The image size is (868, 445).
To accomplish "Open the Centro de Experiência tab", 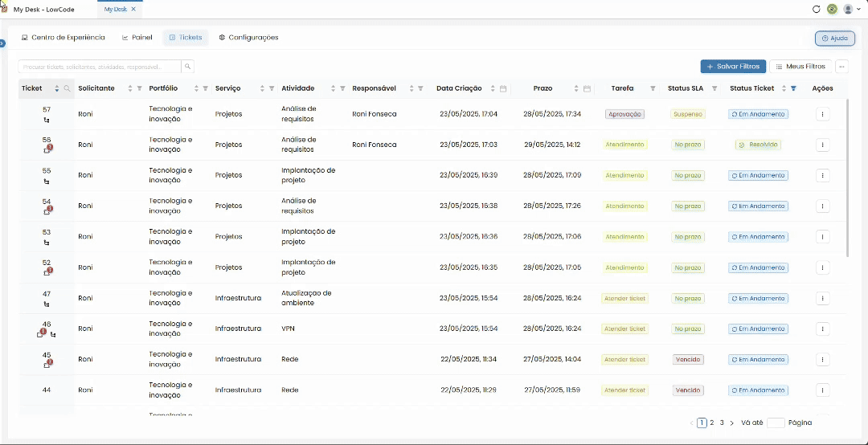I will 63,38.
